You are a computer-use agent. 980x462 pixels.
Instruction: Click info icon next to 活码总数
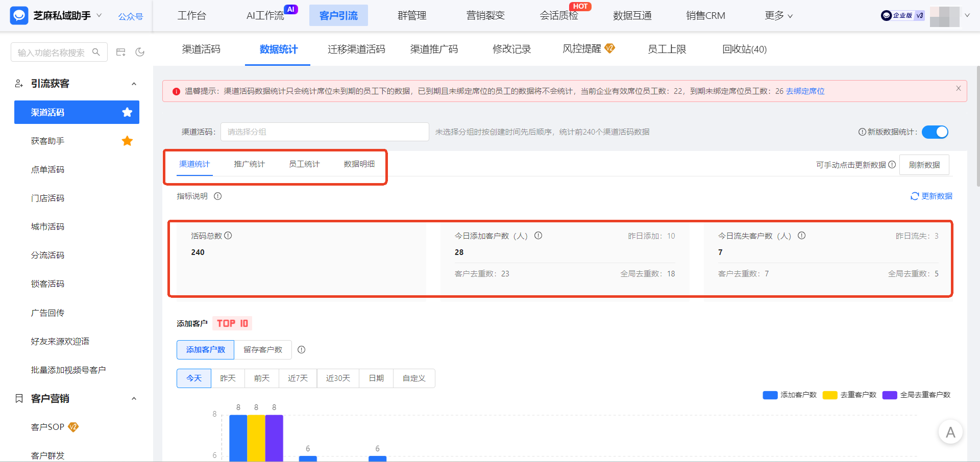[228, 236]
